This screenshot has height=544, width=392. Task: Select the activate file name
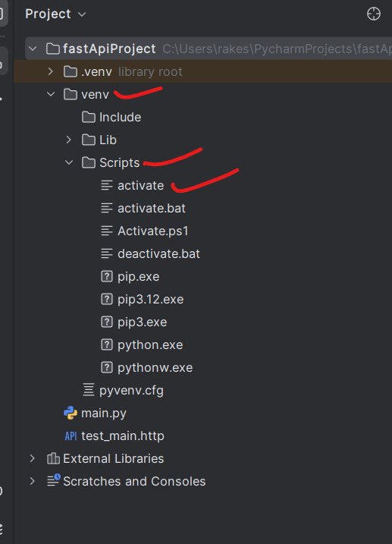pos(141,186)
